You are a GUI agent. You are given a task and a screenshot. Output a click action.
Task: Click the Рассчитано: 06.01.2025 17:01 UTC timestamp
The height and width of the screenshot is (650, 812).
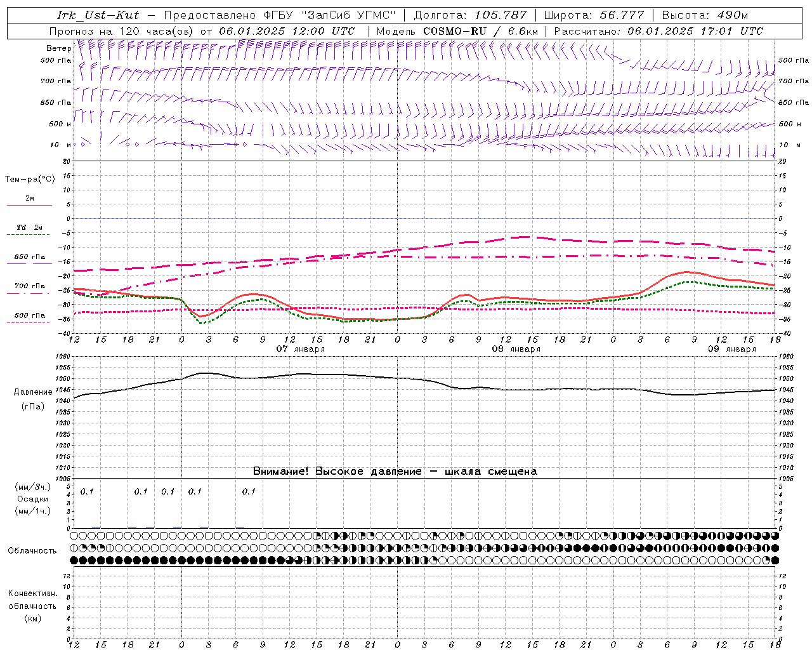click(x=658, y=31)
